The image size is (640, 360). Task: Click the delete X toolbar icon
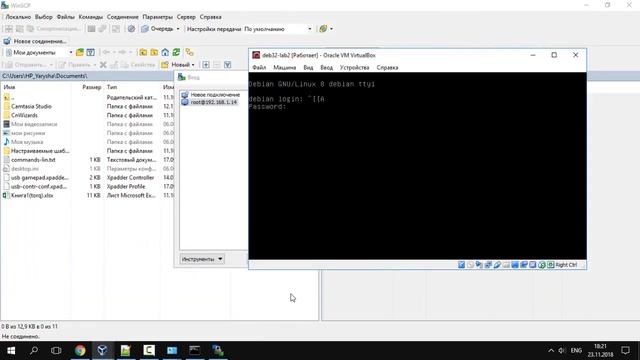pos(103,64)
